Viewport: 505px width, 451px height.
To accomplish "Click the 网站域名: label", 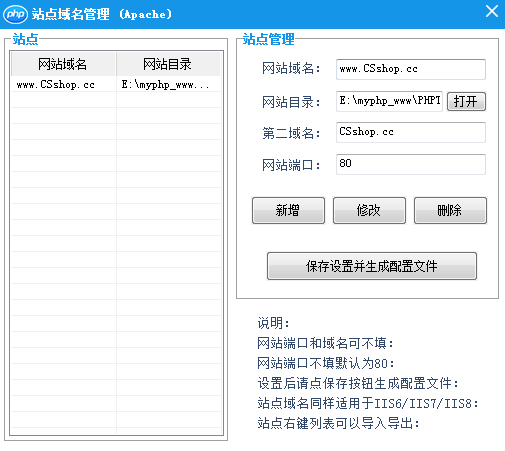I will (291, 69).
